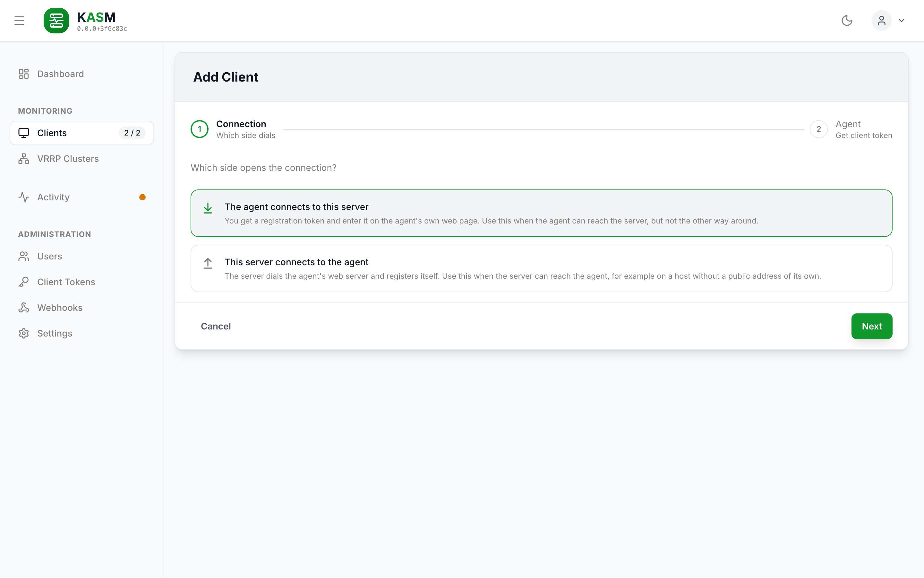Open the Users label in sidebar
The image size is (924, 578).
[50, 256]
